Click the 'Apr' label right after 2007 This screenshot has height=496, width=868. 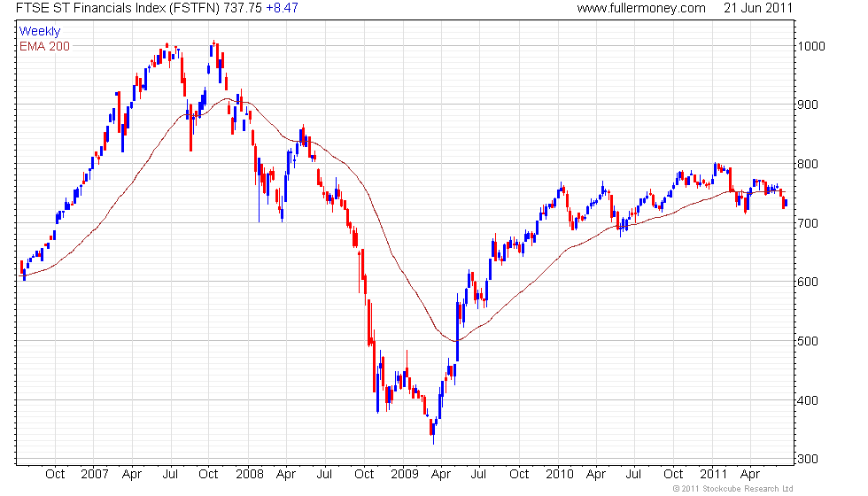132,475
